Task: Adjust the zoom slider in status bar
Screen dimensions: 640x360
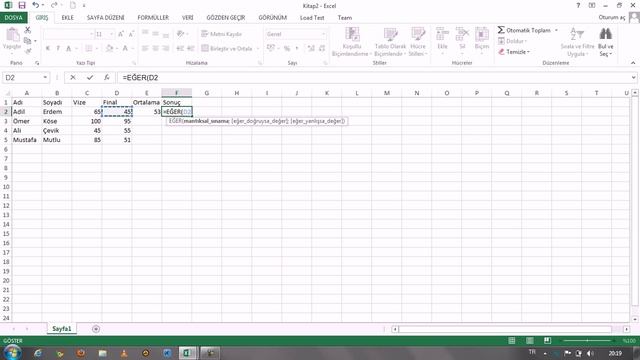Action: [587, 340]
